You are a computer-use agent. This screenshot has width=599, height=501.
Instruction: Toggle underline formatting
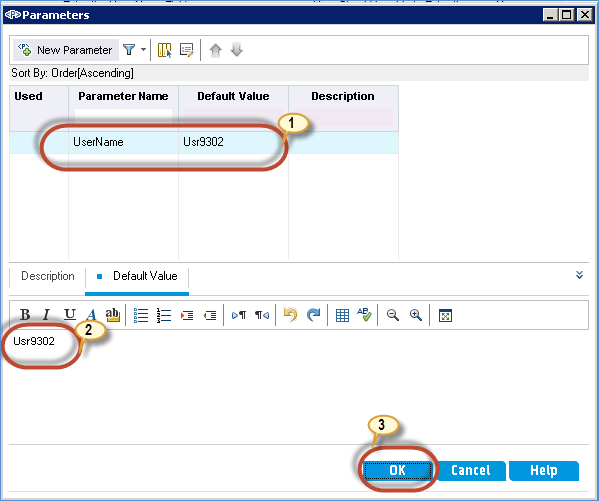coord(70,315)
